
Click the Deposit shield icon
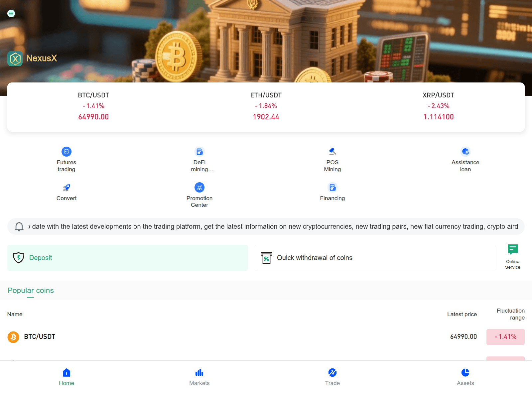coord(19,258)
